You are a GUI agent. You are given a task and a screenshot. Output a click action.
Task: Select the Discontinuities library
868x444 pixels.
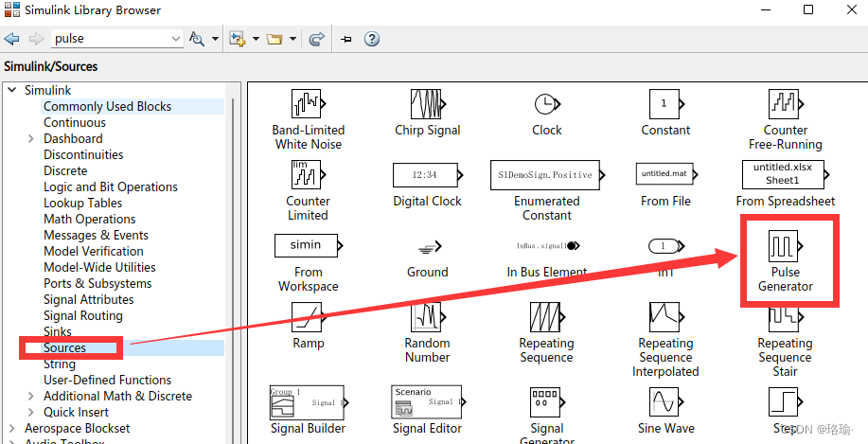tap(83, 154)
